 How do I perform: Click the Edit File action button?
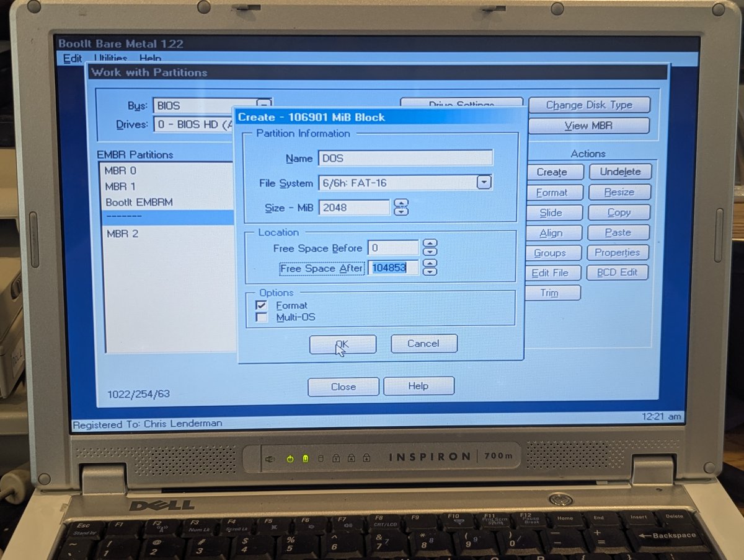552,273
